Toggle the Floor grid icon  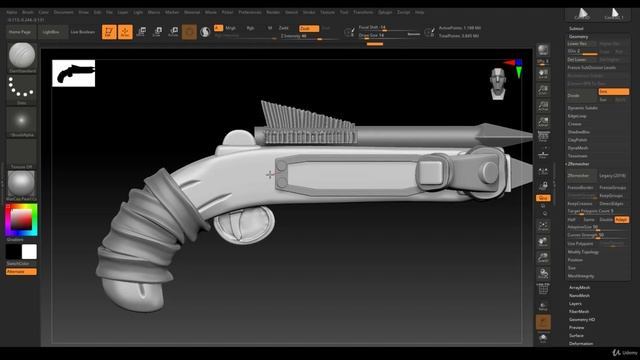tap(543, 154)
